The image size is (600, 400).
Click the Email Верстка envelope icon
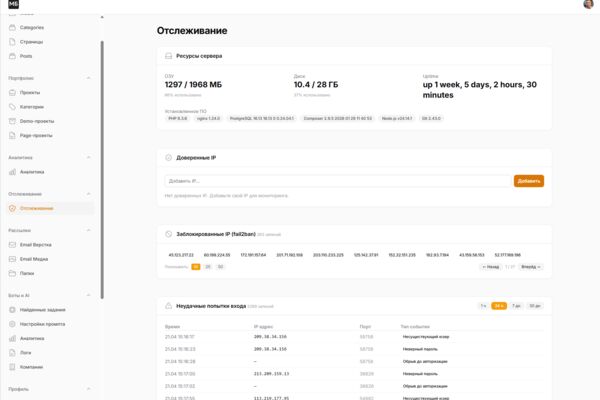(12, 245)
